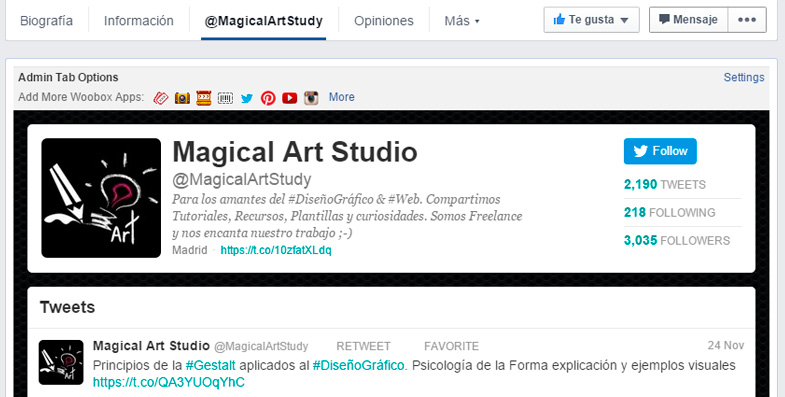Screen dimensions: 785x397
Task: Follow Magical Art Studio on Twitter
Action: (660, 151)
